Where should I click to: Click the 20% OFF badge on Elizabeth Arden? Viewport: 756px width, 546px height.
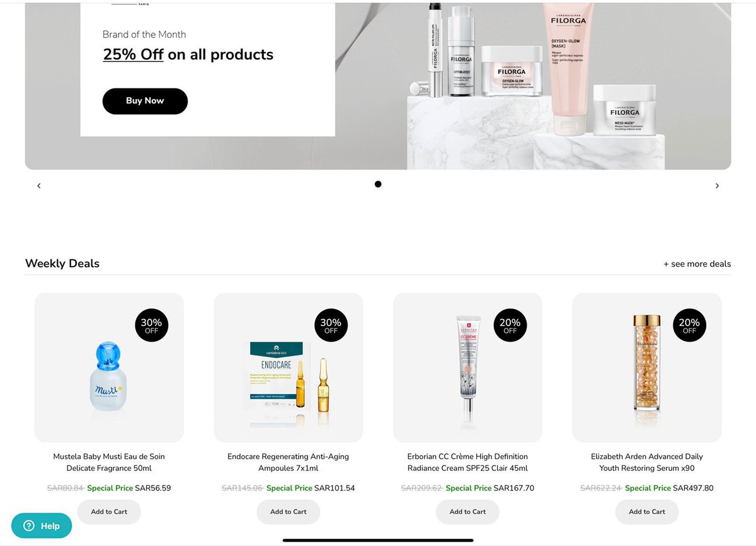(x=690, y=325)
